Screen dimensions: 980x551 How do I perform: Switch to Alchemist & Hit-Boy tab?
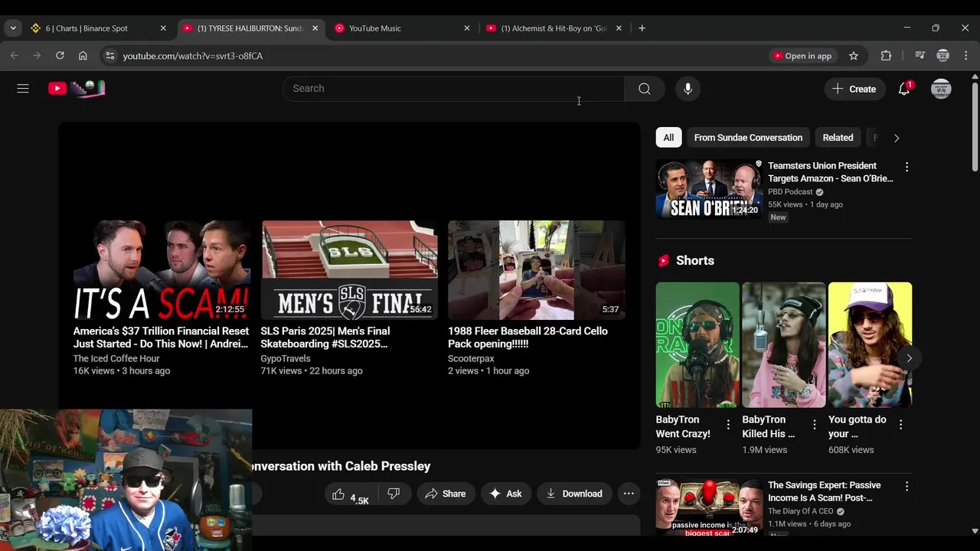click(x=554, y=28)
